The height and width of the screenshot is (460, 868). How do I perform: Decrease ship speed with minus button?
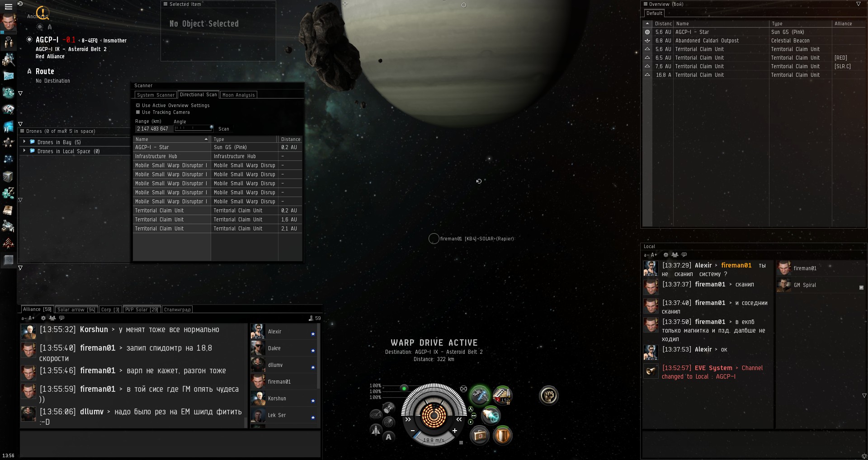[413, 431]
